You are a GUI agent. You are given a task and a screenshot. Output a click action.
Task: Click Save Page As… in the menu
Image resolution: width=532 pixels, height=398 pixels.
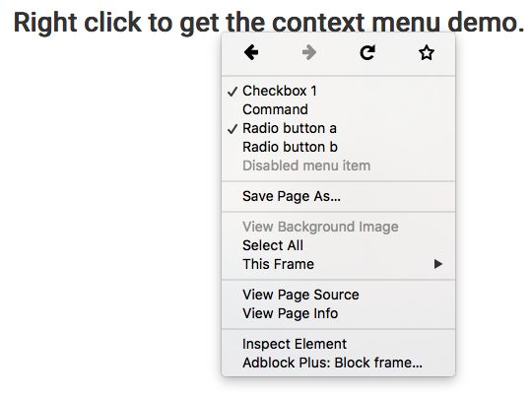pyautogui.click(x=338, y=196)
